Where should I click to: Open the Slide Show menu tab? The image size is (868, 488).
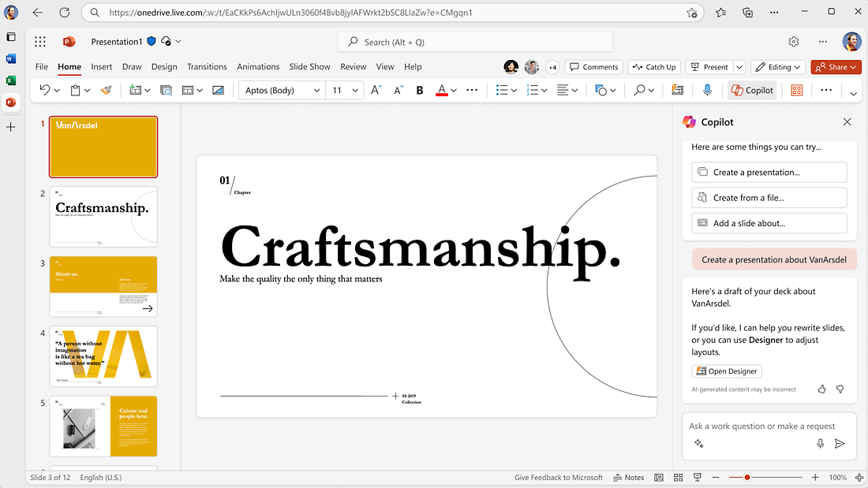pos(309,67)
